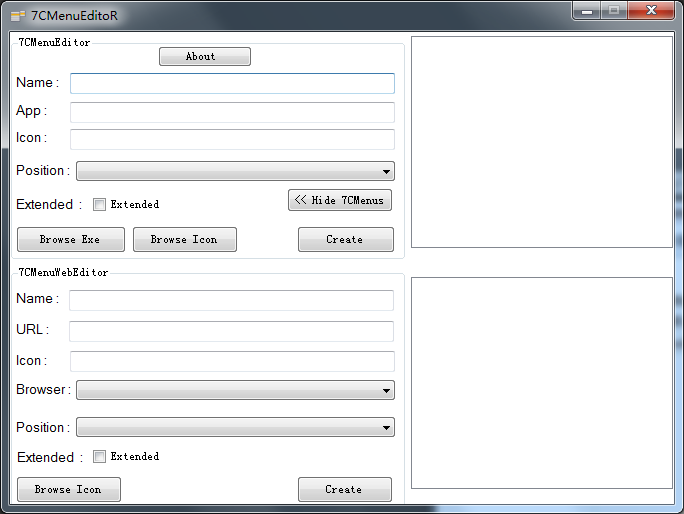
Task: Expand the Position dropdown in 7CMenuWebEditor
Action: pos(235,427)
